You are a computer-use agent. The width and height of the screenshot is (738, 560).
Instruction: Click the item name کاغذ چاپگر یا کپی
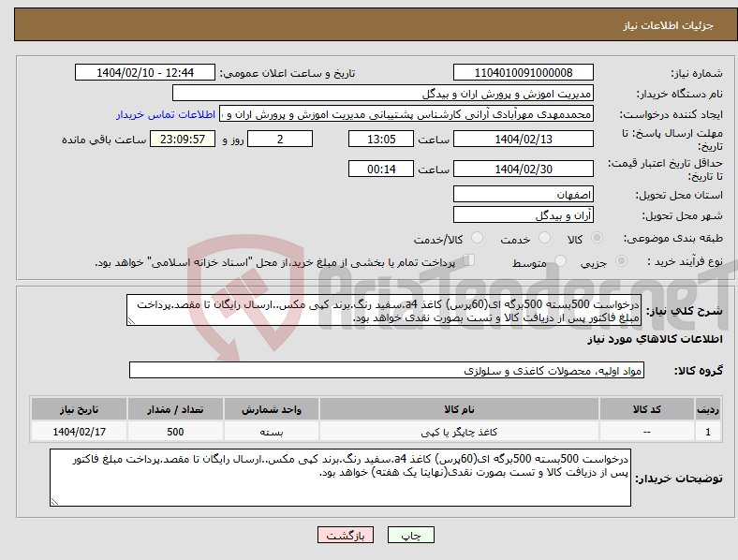pyautogui.click(x=459, y=432)
